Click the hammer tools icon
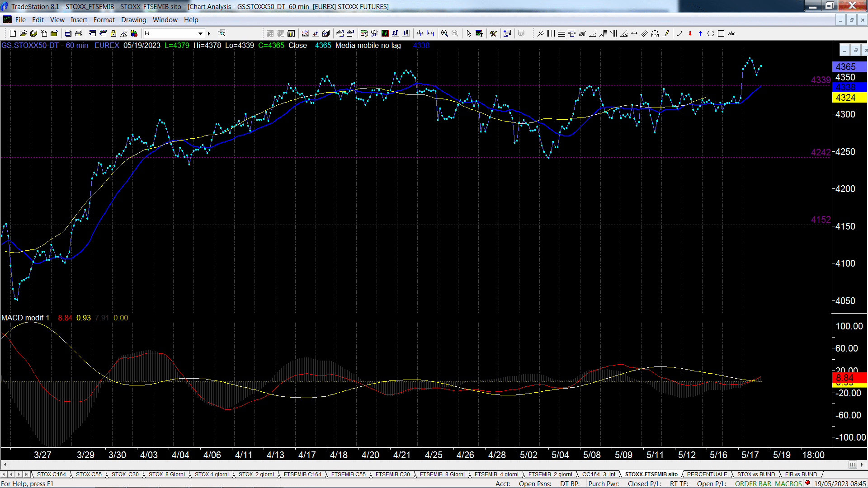This screenshot has height=488, width=868. (x=493, y=33)
